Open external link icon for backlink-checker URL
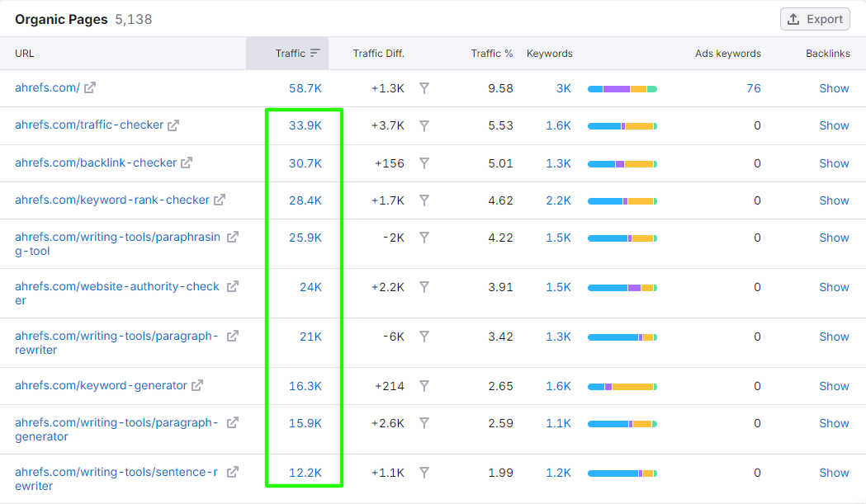 [187, 163]
